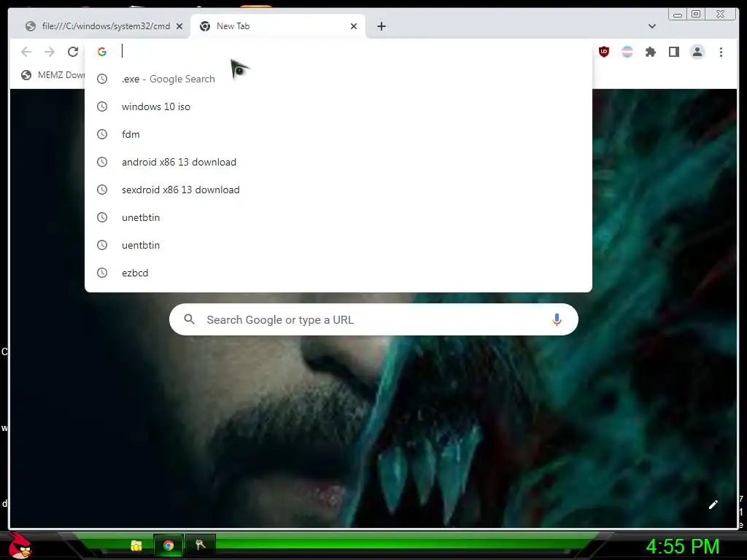The width and height of the screenshot is (747, 560).
Task: Open a new tab with the plus button
Action: pyautogui.click(x=382, y=26)
